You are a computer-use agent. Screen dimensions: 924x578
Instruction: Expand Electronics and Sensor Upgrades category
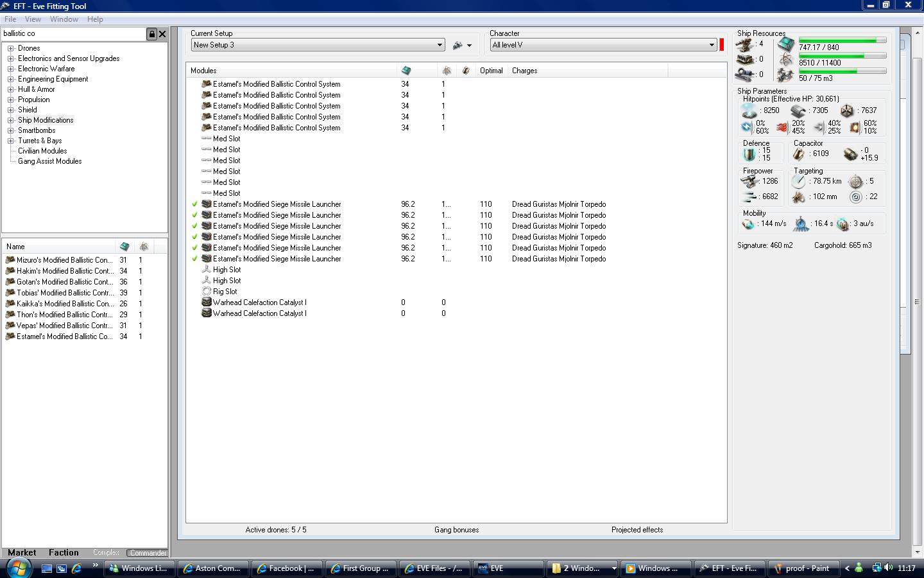10,58
